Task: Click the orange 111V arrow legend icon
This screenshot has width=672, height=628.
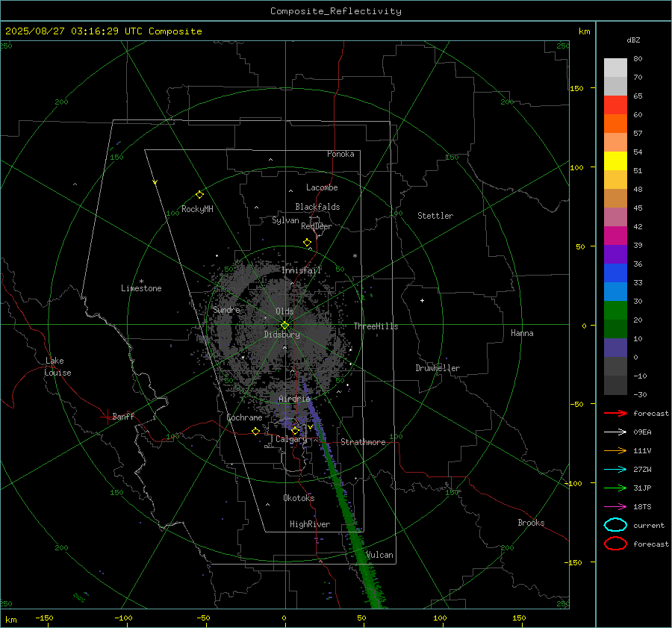Action: click(x=615, y=450)
